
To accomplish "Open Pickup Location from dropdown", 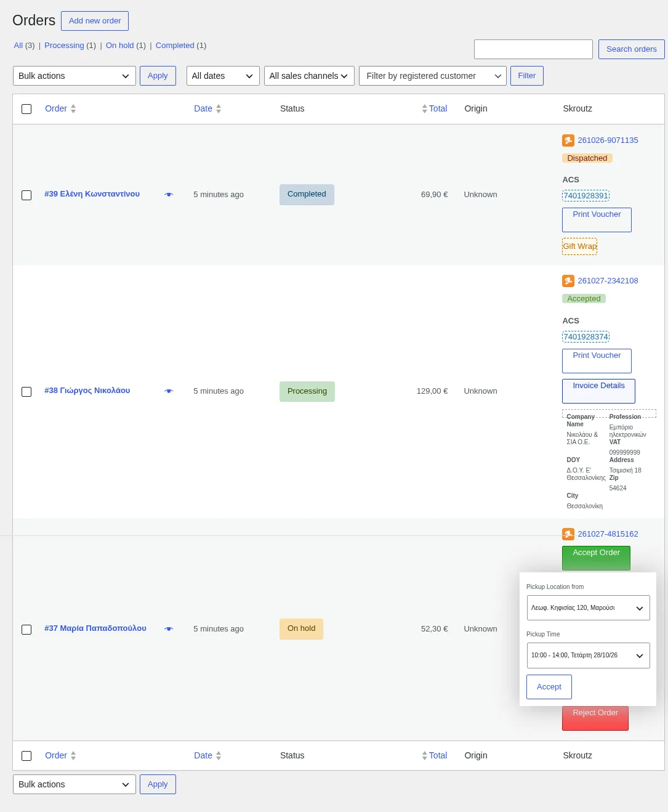I will tap(588, 608).
